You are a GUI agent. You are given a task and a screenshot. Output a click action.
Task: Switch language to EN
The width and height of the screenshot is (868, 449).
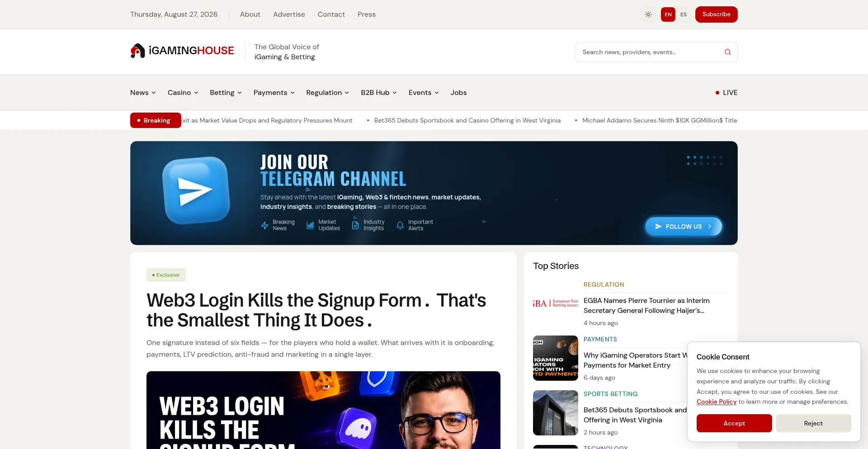pyautogui.click(x=668, y=14)
